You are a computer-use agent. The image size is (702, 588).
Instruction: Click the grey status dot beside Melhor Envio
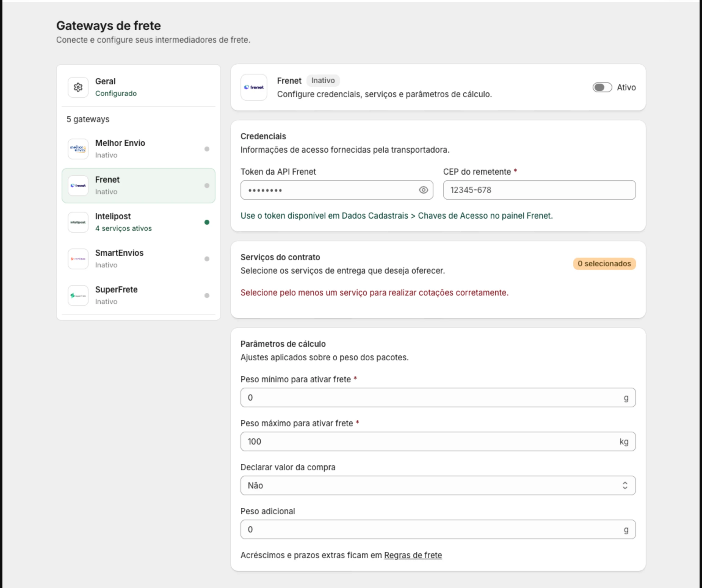(207, 149)
